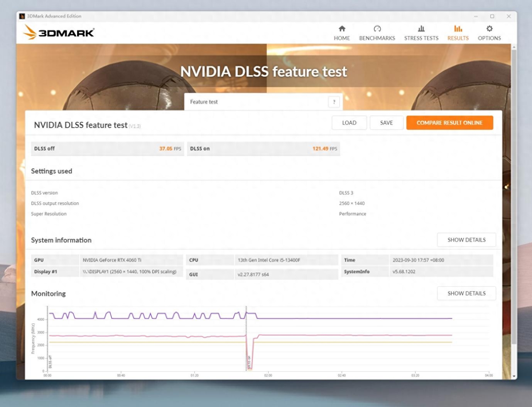Viewport: 532px width, 407px height.
Task: Click the Performance super resolution value
Action: coord(353,214)
